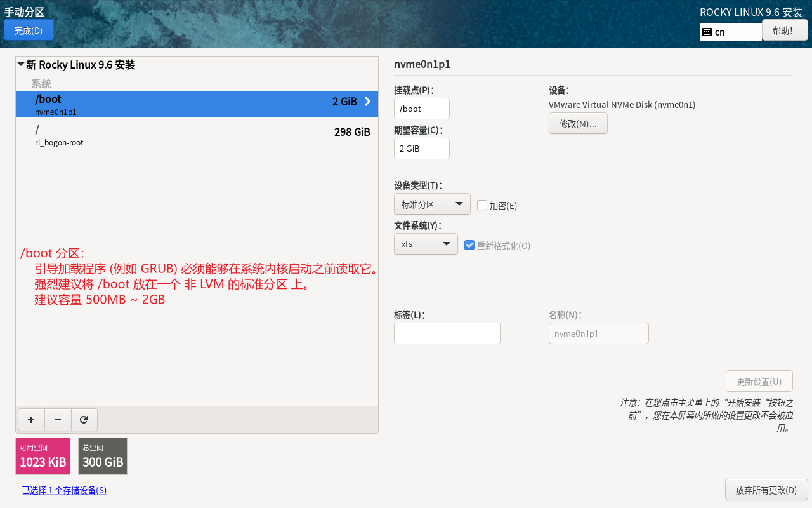Click the reload storage configuration icon

[x=84, y=420]
